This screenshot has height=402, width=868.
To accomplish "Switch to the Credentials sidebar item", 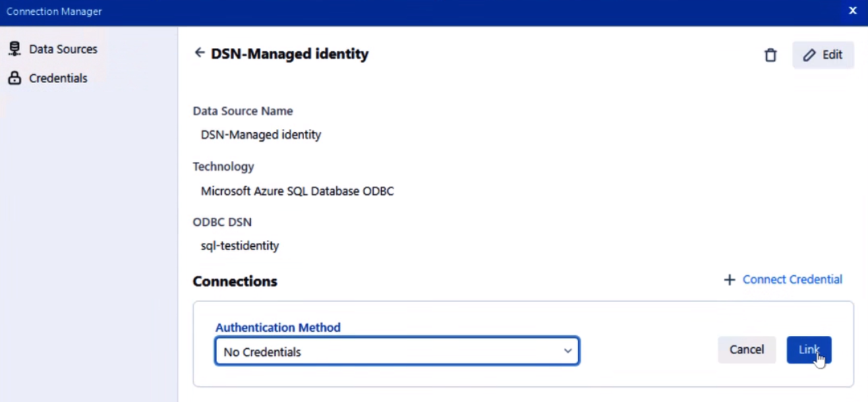I will coord(58,78).
